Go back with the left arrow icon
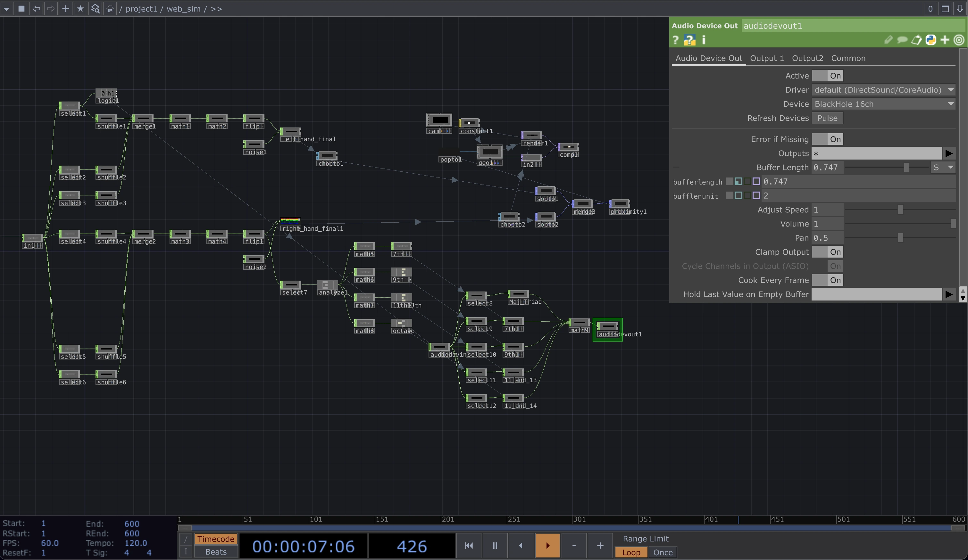Viewport: 968px width, 560px height. click(x=36, y=8)
